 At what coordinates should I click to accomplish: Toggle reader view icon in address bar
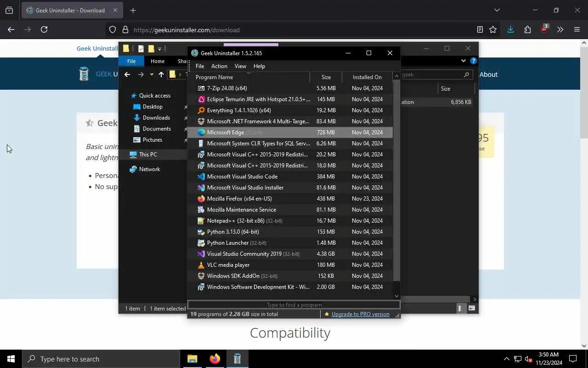point(480,29)
